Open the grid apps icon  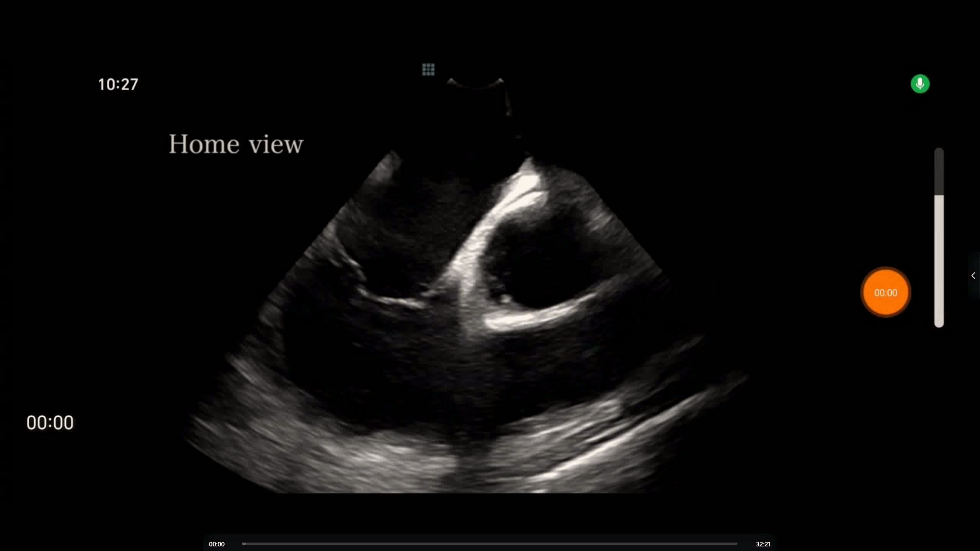point(428,70)
